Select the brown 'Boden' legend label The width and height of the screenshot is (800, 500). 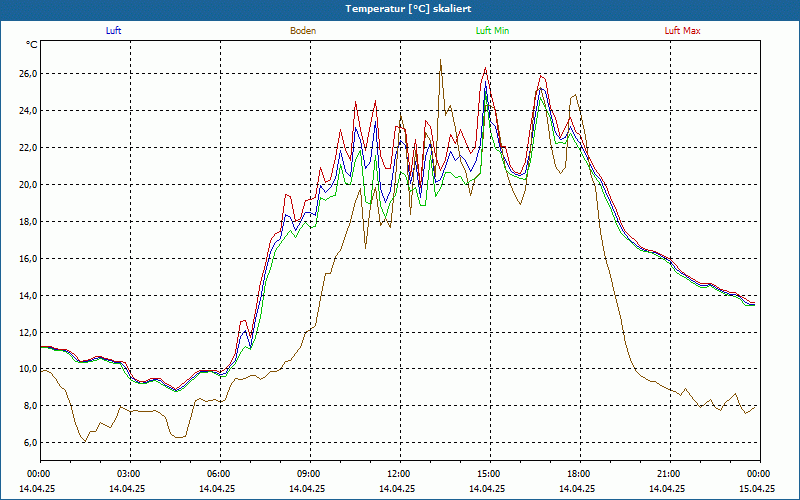point(303,31)
